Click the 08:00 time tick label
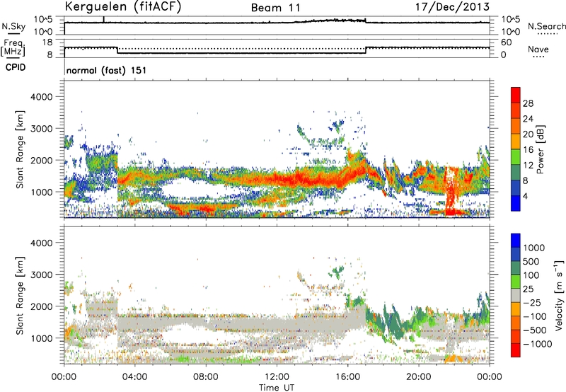This screenshot has width=566, height=392. click(205, 377)
